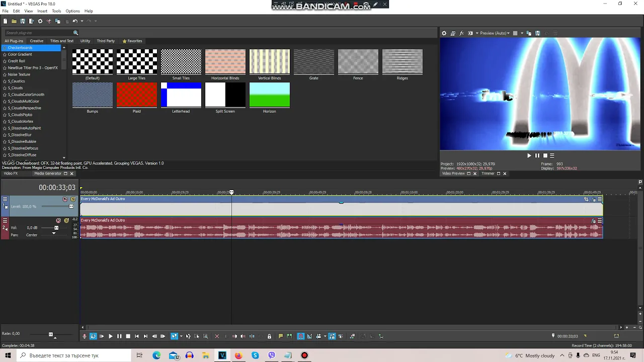Screen dimensions: 644x362
Task: Open the audio track hamburger menu
Action: pos(5,221)
